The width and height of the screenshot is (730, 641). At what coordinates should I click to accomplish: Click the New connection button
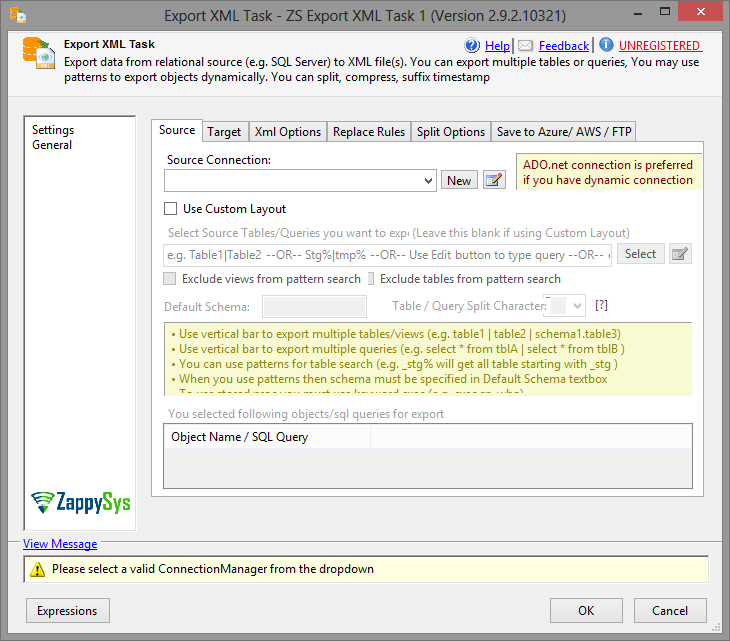coord(459,180)
